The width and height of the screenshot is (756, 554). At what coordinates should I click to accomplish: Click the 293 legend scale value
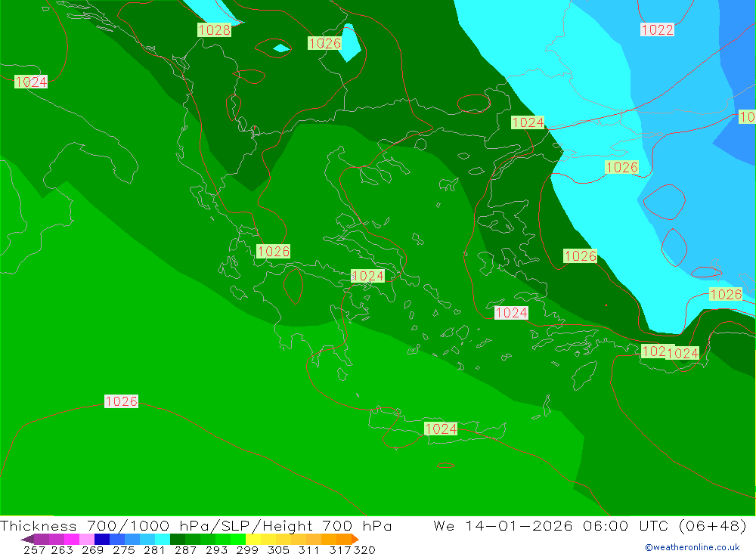coord(216,549)
